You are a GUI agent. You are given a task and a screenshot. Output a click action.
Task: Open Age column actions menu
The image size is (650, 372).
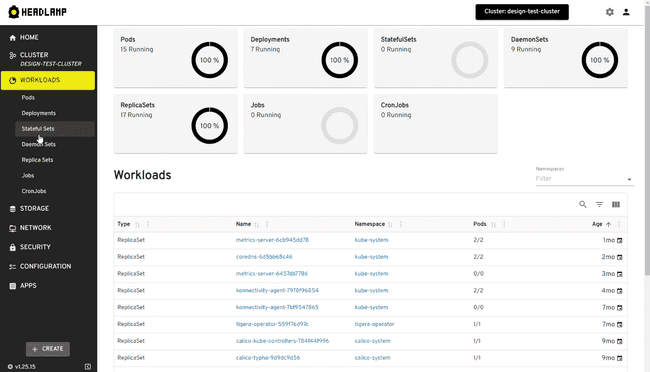619,224
